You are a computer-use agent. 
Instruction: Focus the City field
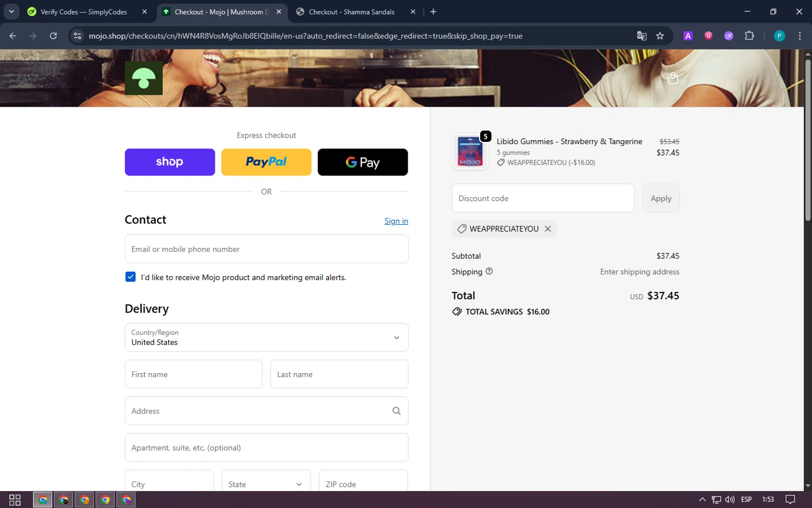click(x=169, y=481)
